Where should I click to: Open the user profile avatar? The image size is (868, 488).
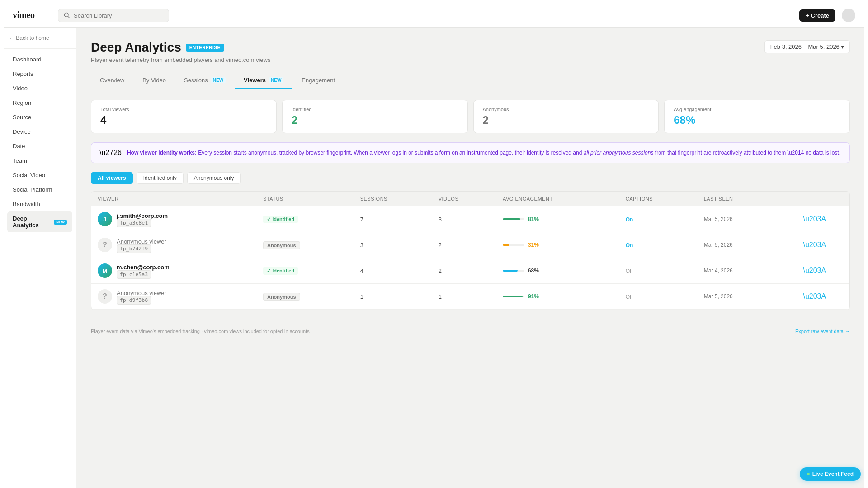(x=848, y=15)
